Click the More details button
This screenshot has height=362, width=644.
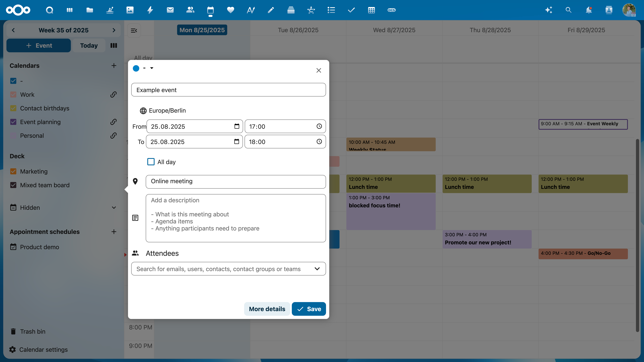point(267,309)
